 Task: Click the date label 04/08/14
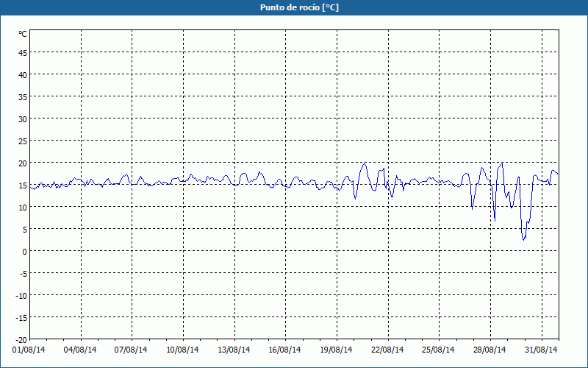pyautogui.click(x=80, y=350)
